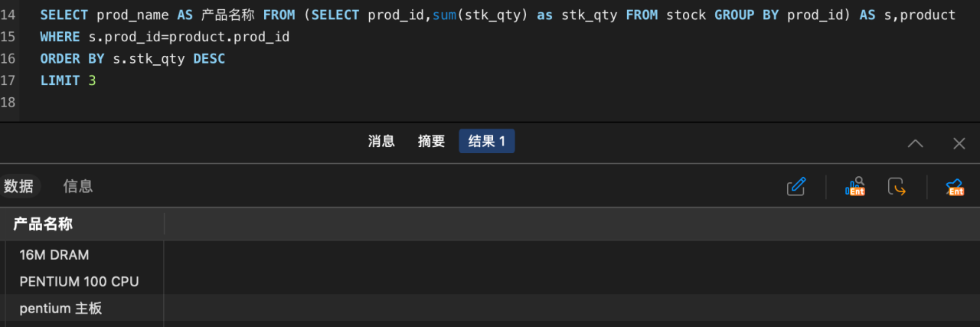This screenshot has height=327, width=980.
Task: Toggle the 数据 view
Action: [x=20, y=186]
